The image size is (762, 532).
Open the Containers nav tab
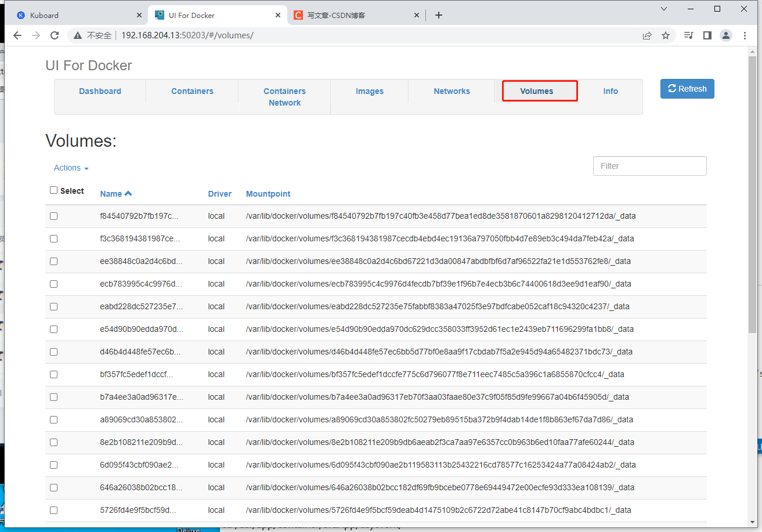click(x=192, y=91)
